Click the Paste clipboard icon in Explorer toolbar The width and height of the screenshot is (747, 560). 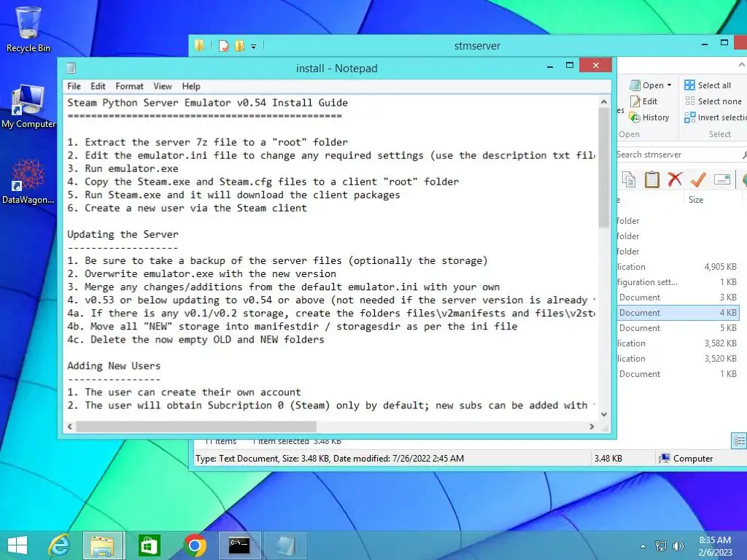click(x=651, y=179)
